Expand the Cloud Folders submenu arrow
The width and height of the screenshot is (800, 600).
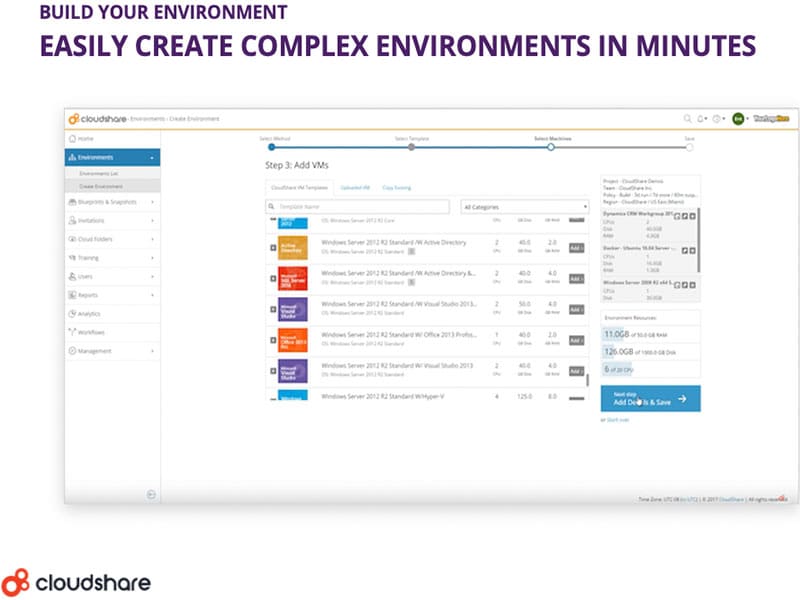point(152,239)
